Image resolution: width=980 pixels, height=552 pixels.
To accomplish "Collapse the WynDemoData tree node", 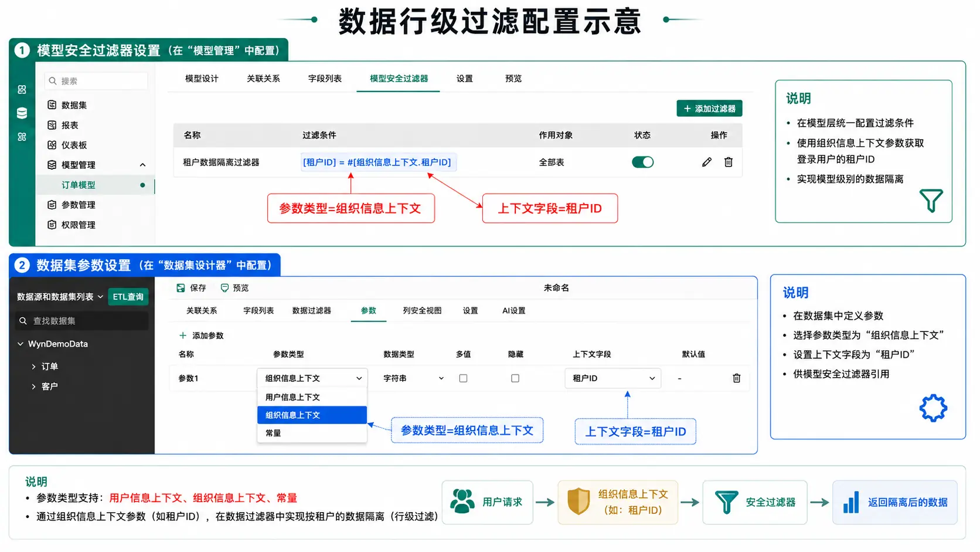I will pyautogui.click(x=21, y=344).
